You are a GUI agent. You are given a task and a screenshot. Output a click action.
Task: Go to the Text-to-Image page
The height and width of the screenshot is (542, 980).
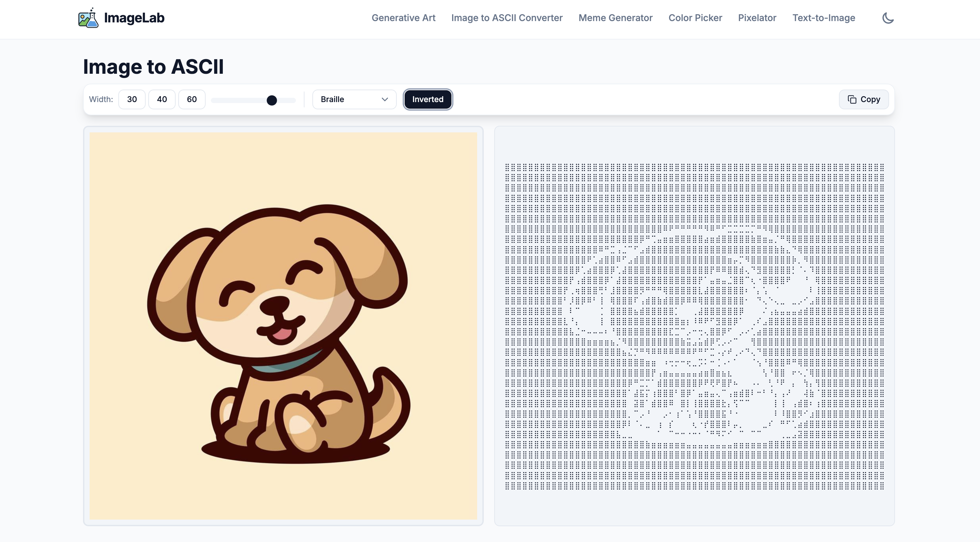tap(823, 18)
